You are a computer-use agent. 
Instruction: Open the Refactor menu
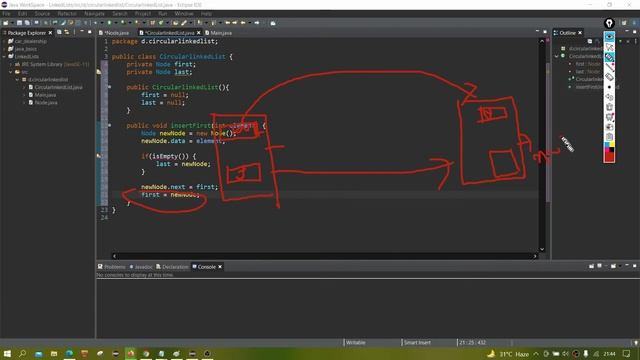[67, 13]
